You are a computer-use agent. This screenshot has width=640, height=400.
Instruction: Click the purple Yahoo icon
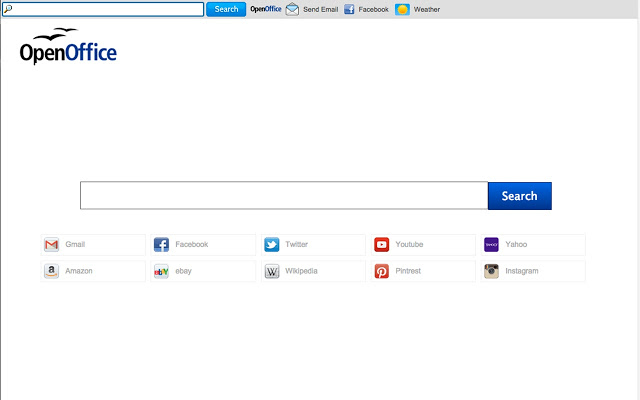point(491,244)
